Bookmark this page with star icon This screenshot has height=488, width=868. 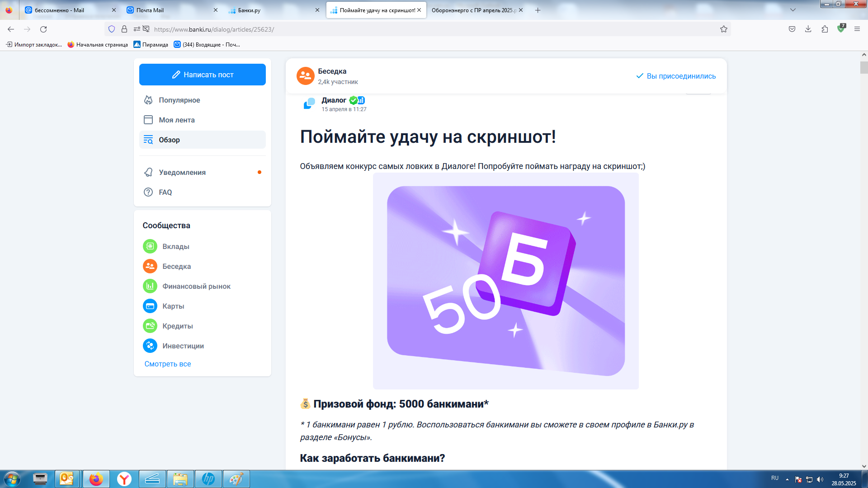click(724, 29)
